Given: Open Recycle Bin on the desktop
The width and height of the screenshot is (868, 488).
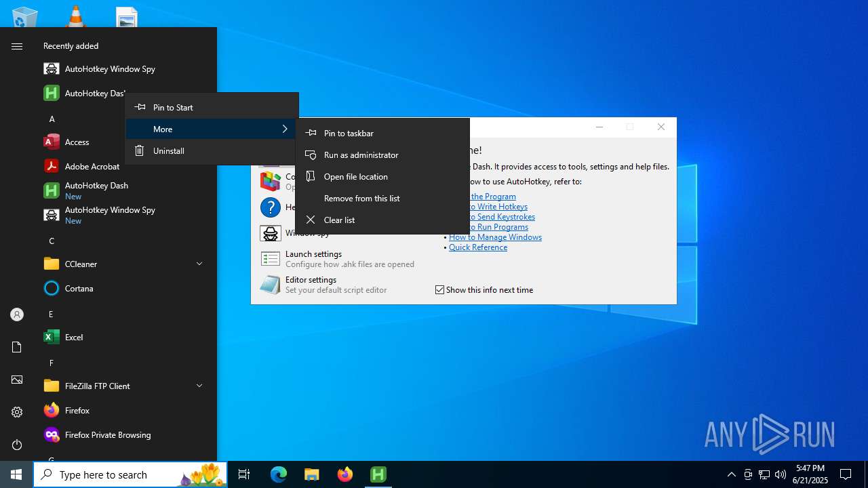Looking at the screenshot, I should pyautogui.click(x=25, y=16).
